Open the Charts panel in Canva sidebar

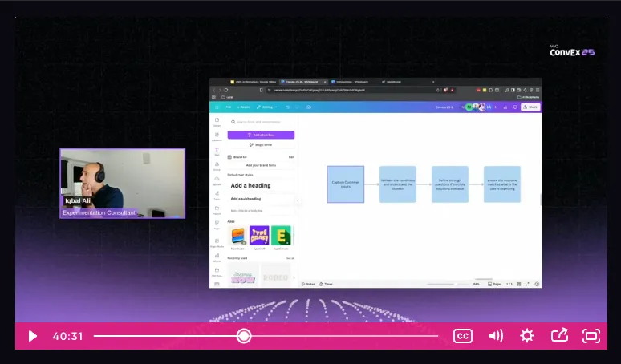tap(217, 257)
